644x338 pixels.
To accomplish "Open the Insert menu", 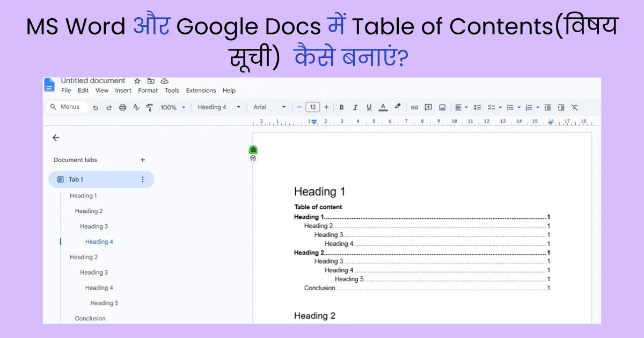I will [x=123, y=91].
